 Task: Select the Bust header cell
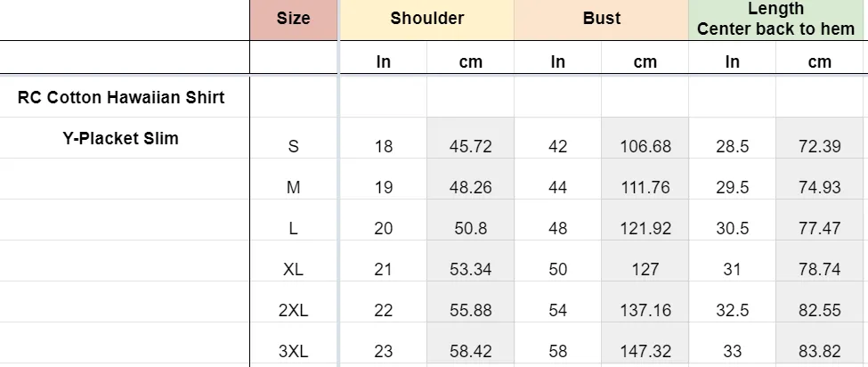[601, 20]
